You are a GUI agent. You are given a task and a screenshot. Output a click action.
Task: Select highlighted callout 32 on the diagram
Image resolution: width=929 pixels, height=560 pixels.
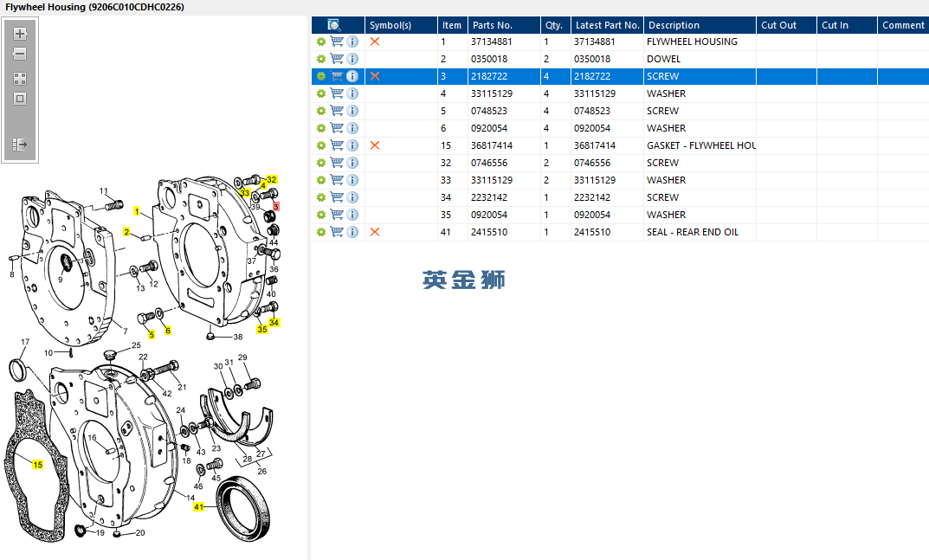[x=271, y=179]
